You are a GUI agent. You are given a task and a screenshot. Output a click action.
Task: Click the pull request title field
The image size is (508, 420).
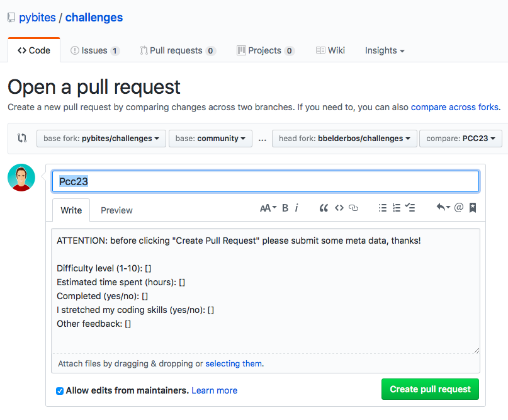point(265,181)
